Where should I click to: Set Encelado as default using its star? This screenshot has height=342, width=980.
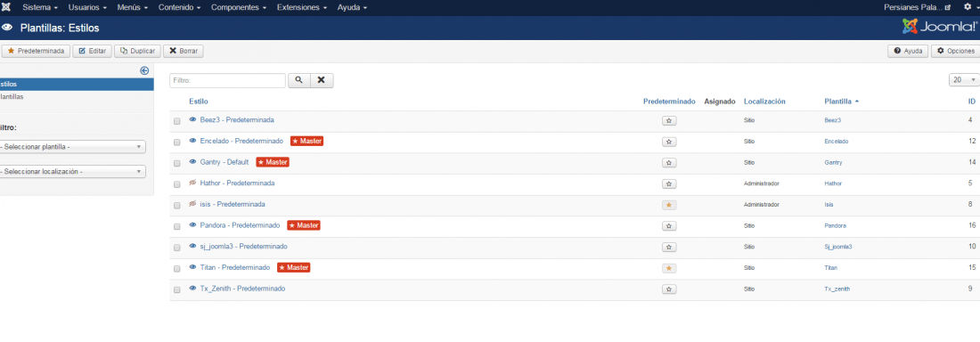coord(669,142)
